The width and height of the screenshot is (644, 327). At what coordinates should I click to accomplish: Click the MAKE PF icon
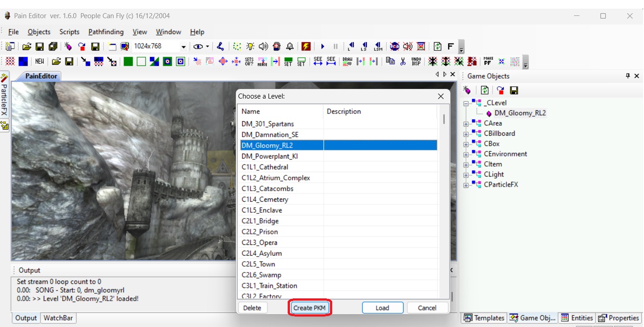tap(488, 61)
